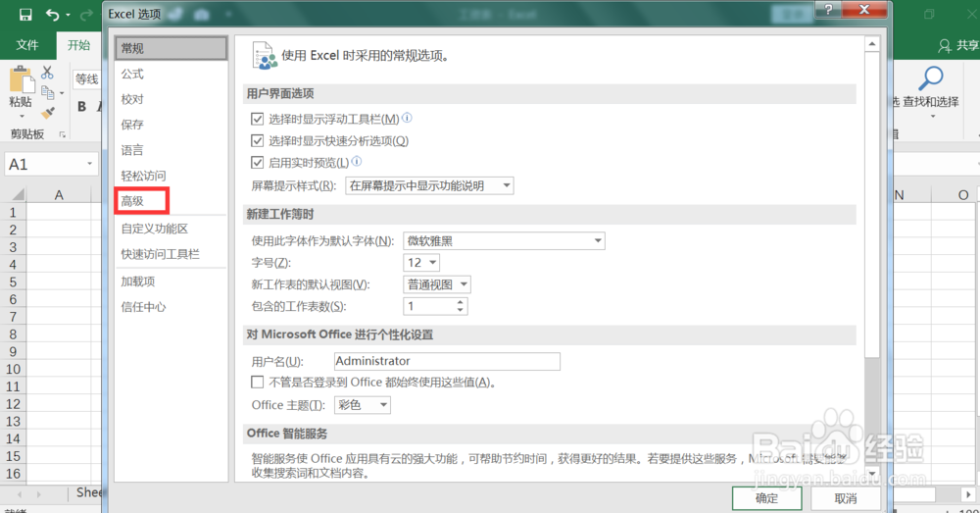Click the 取消 (Cancel) button
The height and width of the screenshot is (513, 980).
[846, 498]
